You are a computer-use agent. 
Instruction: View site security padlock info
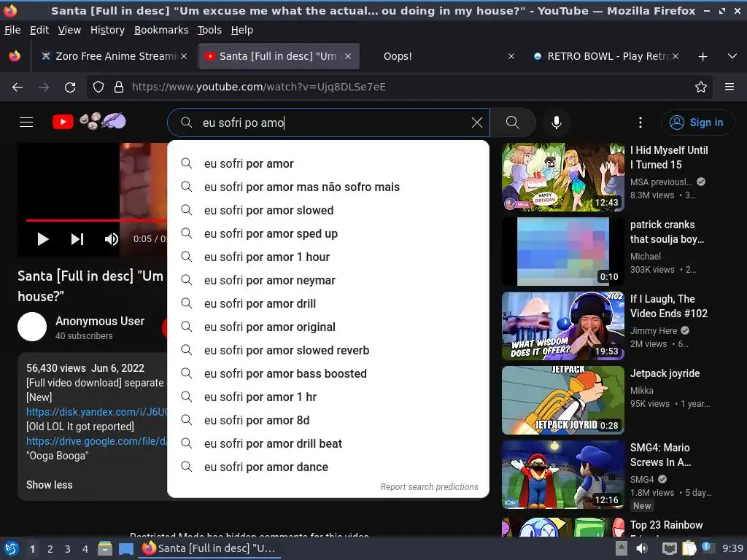click(119, 87)
